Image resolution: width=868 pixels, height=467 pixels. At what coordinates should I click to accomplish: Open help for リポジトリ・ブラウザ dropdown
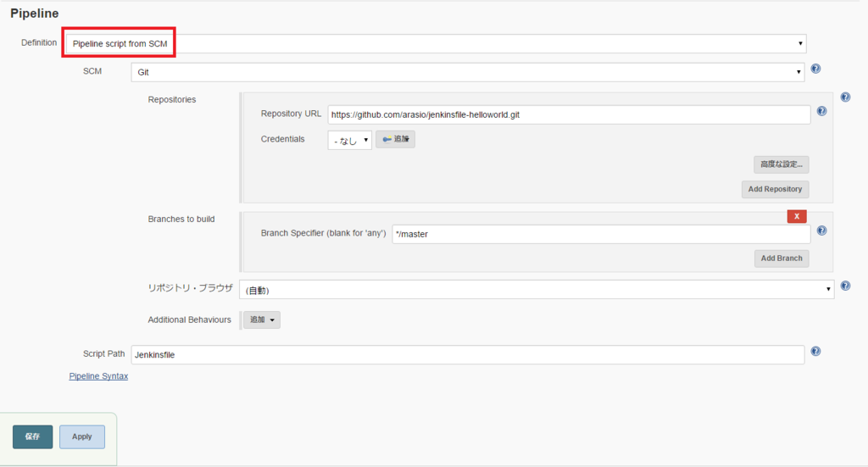pyautogui.click(x=845, y=286)
